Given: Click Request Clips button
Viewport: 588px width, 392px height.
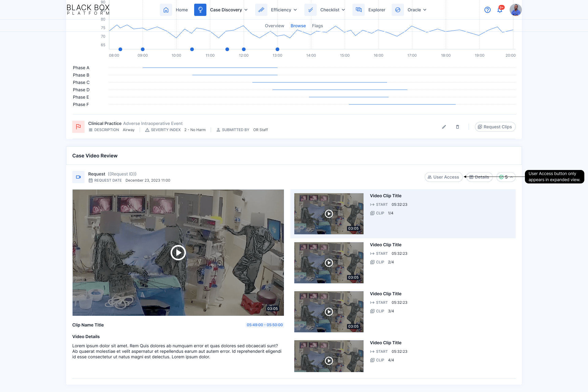Looking at the screenshot, I should [x=495, y=126].
